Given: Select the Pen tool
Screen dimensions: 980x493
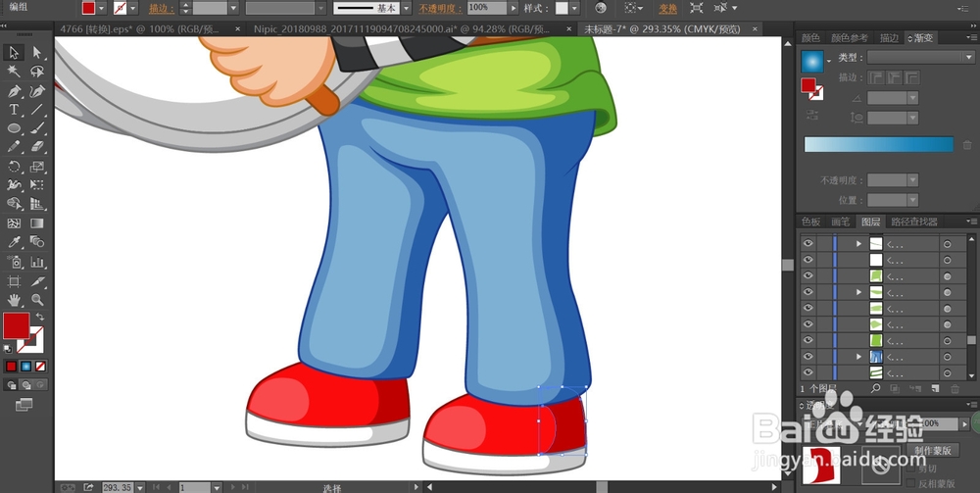Looking at the screenshot, I should coord(14,90).
